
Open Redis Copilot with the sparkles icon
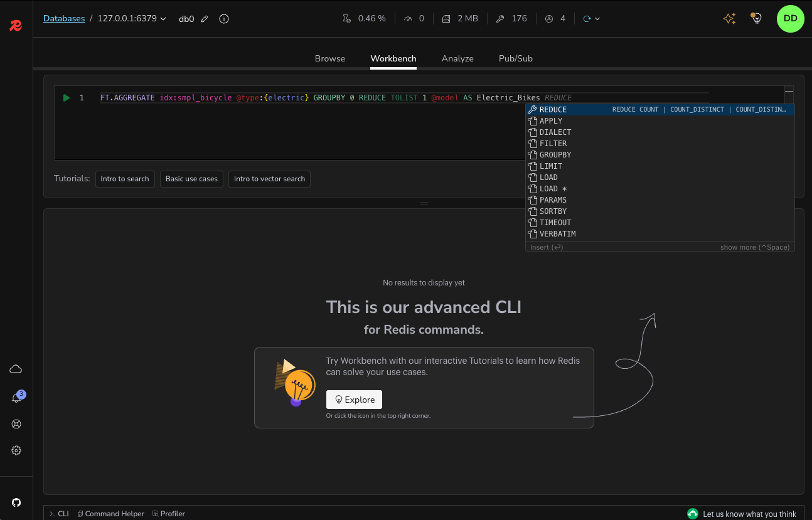click(x=729, y=18)
